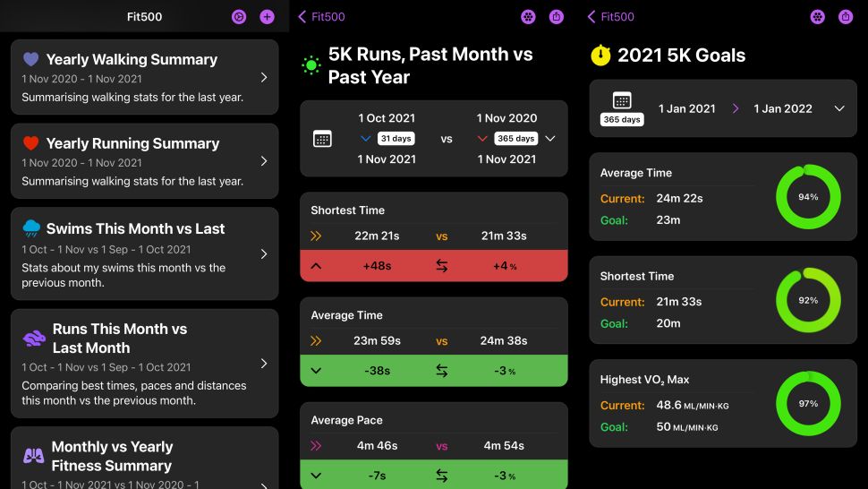Tap the 365 days calendar icon

[622, 108]
